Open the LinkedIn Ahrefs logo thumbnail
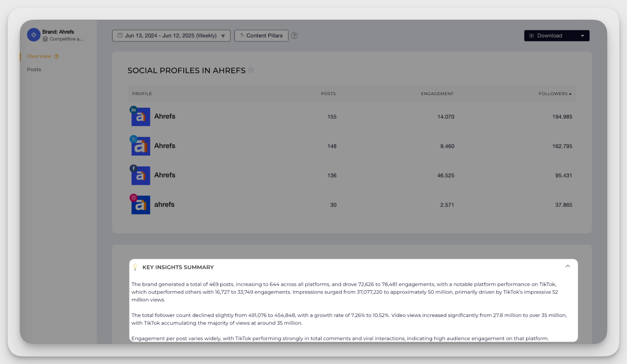The image size is (627, 364). click(141, 117)
